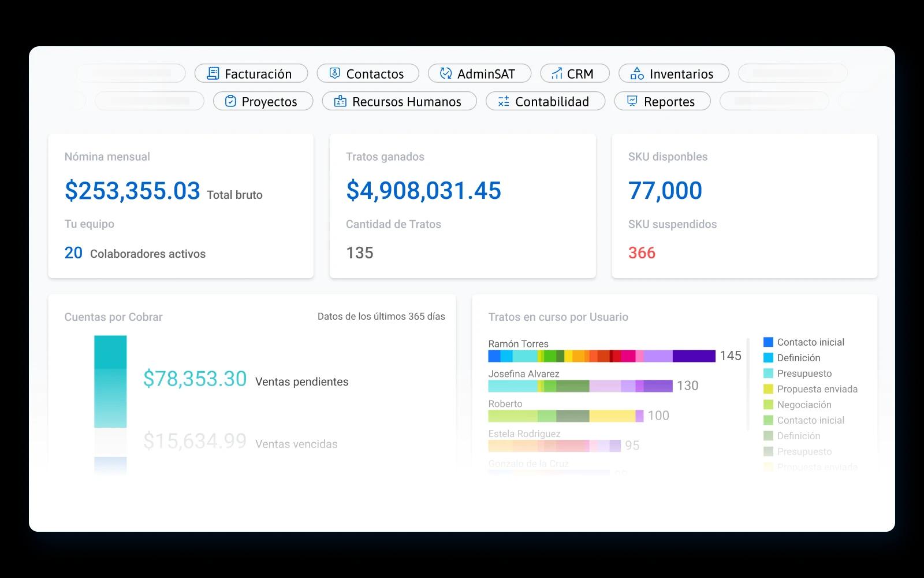The image size is (924, 578).
Task: View the $4,908,031.45 Tratos ganados amount
Action: 423,191
